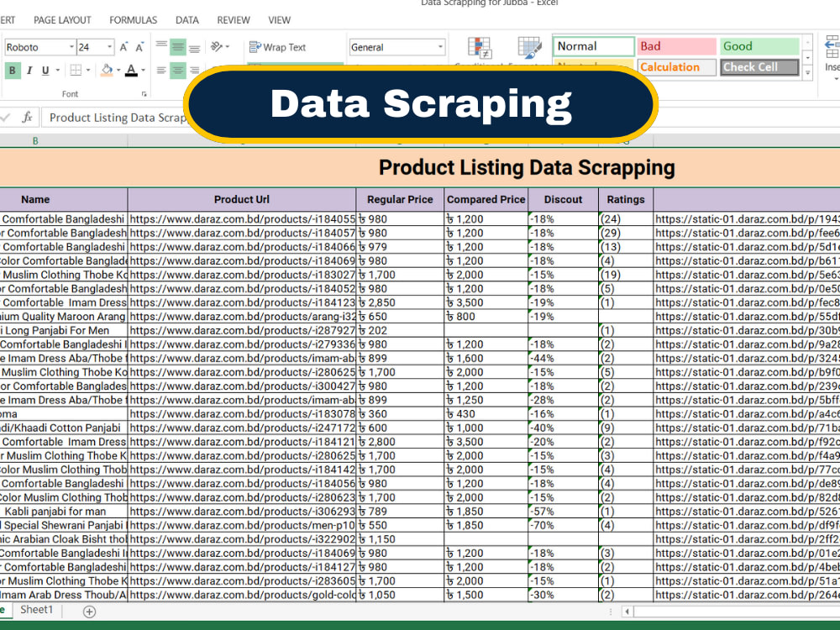840x630 pixels.
Task: Click the Orientation text angle icon
Action: [217, 47]
